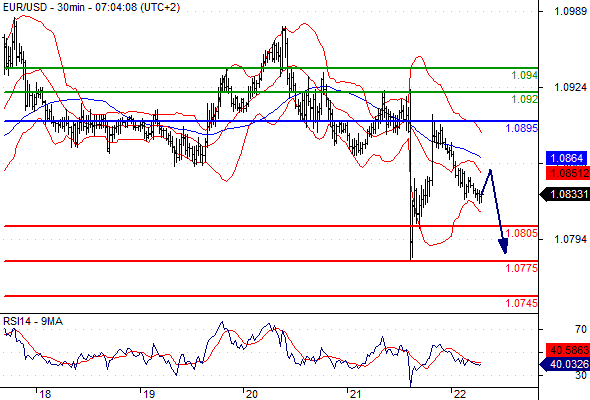Click the 1.0895 blue pivot label
This screenshot has height=400, width=590.
[x=522, y=128]
